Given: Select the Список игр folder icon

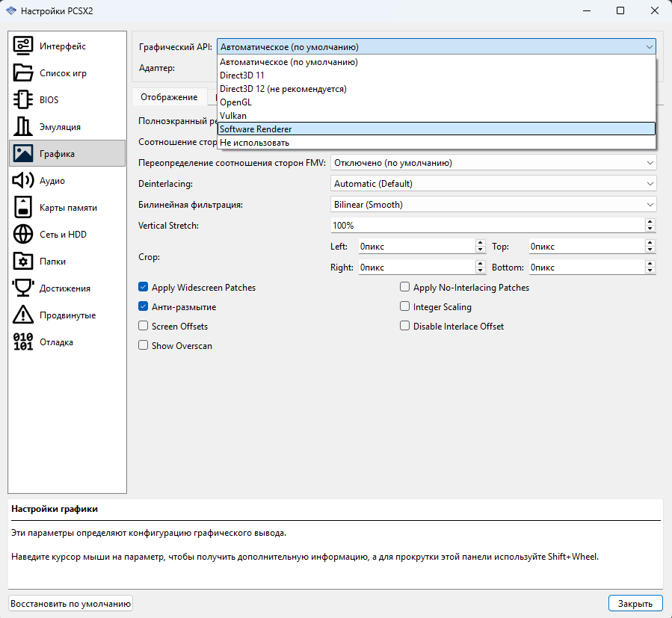Looking at the screenshot, I should (23, 73).
